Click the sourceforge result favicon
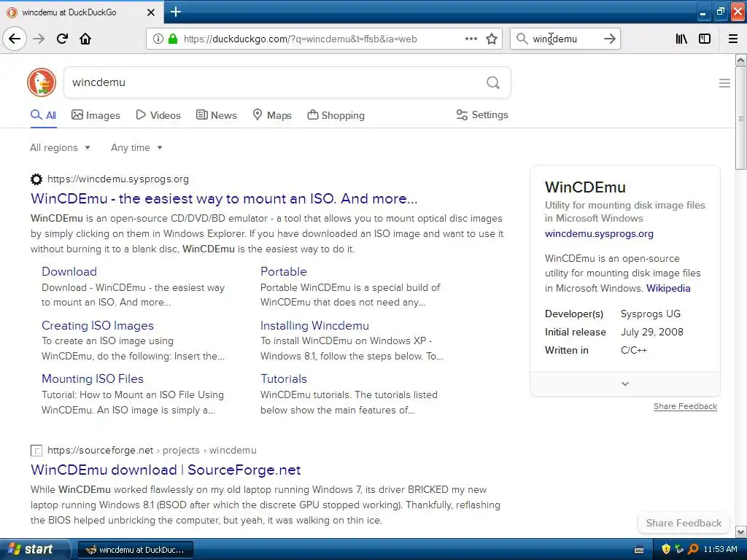The image size is (747, 560). pos(36,451)
